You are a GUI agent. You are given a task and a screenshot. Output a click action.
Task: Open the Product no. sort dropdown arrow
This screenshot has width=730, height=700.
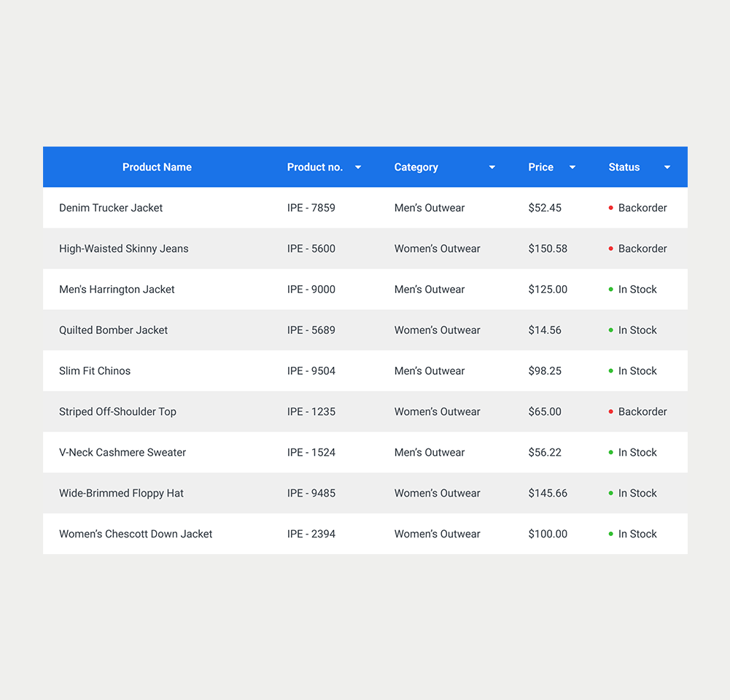[x=358, y=168]
